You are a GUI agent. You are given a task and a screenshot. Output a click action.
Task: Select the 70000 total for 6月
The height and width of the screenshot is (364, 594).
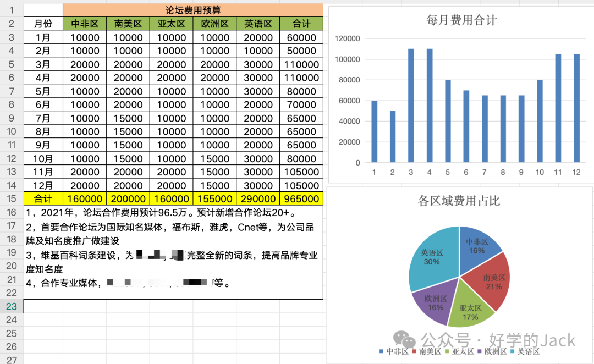point(301,104)
